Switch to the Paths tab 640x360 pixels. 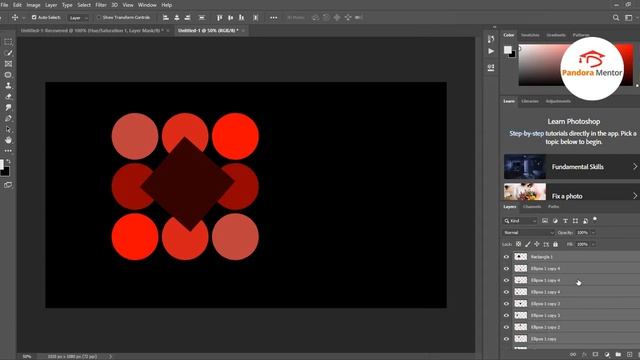553,207
